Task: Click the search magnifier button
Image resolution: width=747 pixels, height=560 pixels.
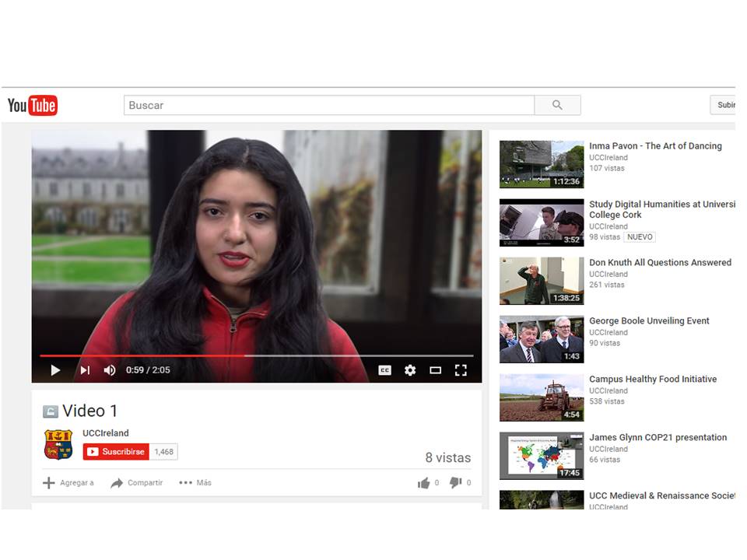Action: (x=557, y=105)
